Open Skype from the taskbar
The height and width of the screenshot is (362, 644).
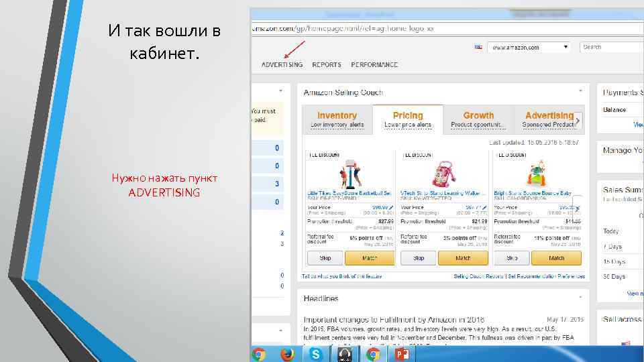pos(315,354)
